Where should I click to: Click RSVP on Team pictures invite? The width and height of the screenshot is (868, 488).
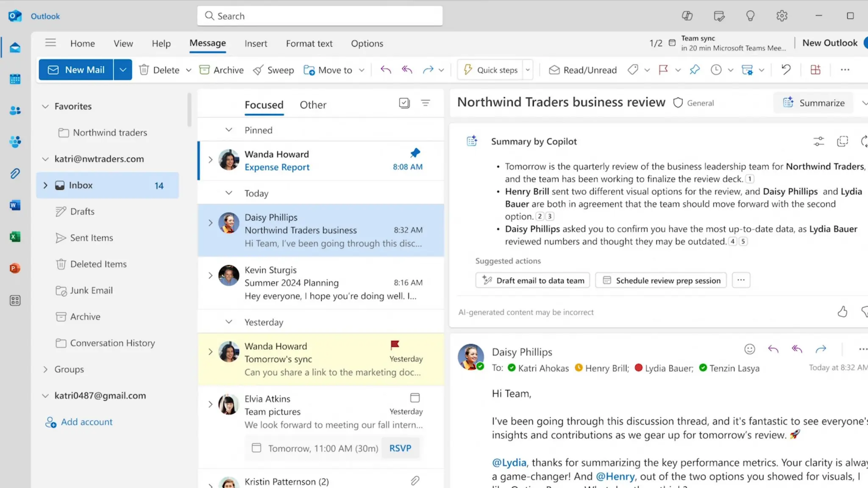[400, 448]
